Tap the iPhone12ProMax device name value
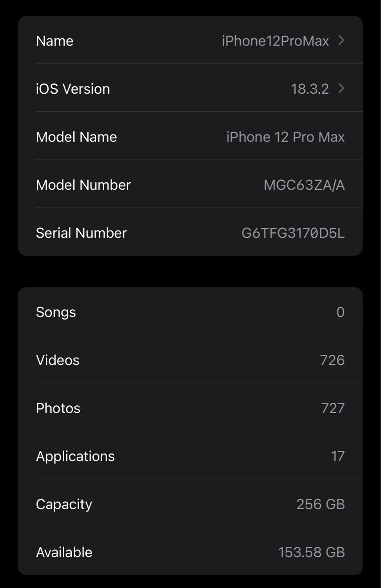Image resolution: width=381 pixels, height=588 pixels. click(x=275, y=41)
